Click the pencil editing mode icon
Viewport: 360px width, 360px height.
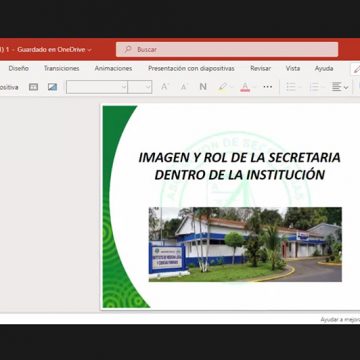357,69
